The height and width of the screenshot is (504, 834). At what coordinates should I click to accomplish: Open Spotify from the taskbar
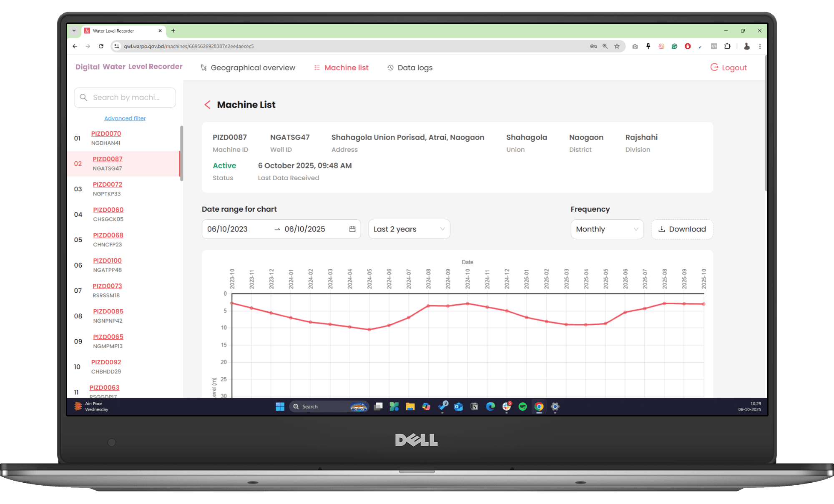click(x=523, y=406)
